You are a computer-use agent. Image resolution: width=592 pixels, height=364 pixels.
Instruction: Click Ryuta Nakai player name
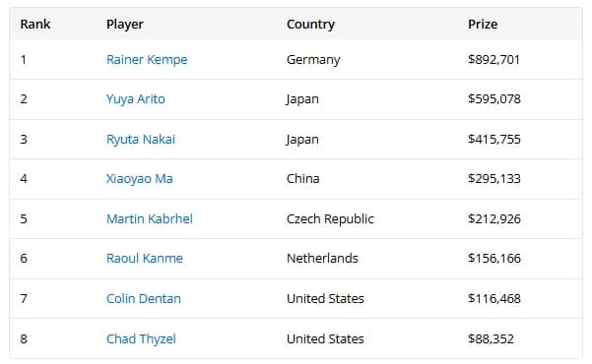point(141,139)
